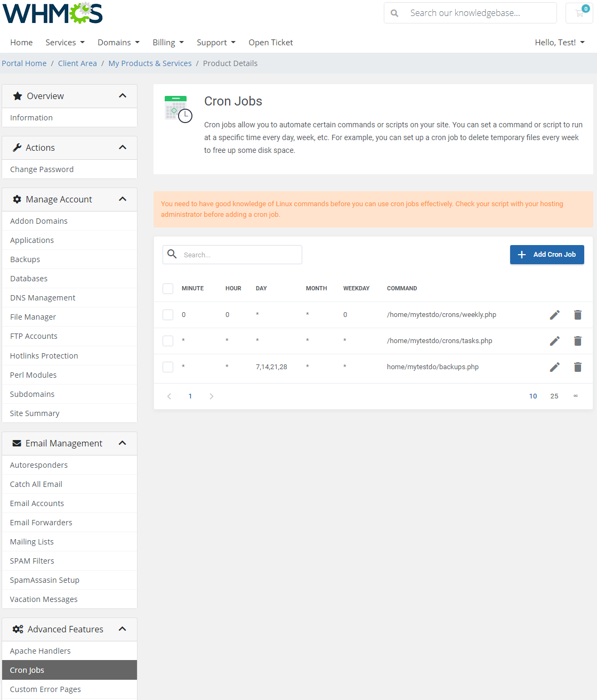Open the Services dropdown menu
The image size is (597, 700).
(65, 43)
